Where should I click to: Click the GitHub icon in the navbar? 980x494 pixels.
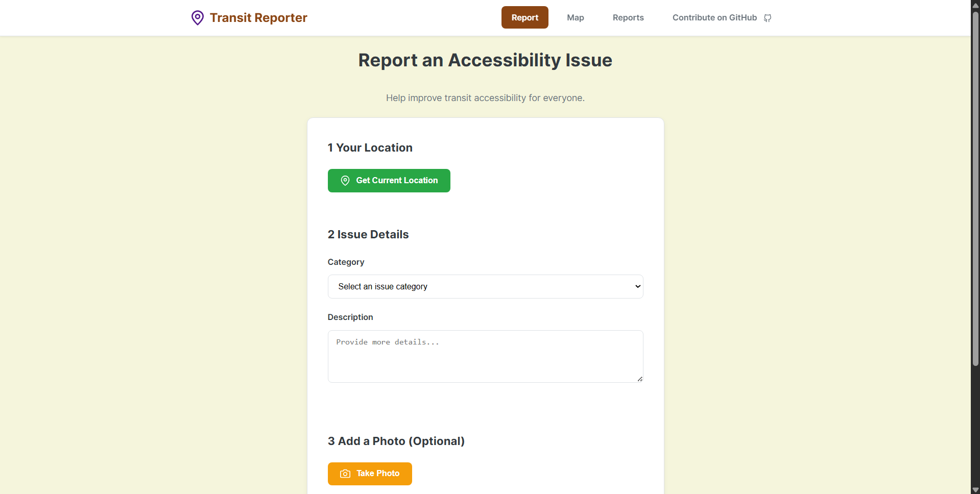pyautogui.click(x=768, y=18)
